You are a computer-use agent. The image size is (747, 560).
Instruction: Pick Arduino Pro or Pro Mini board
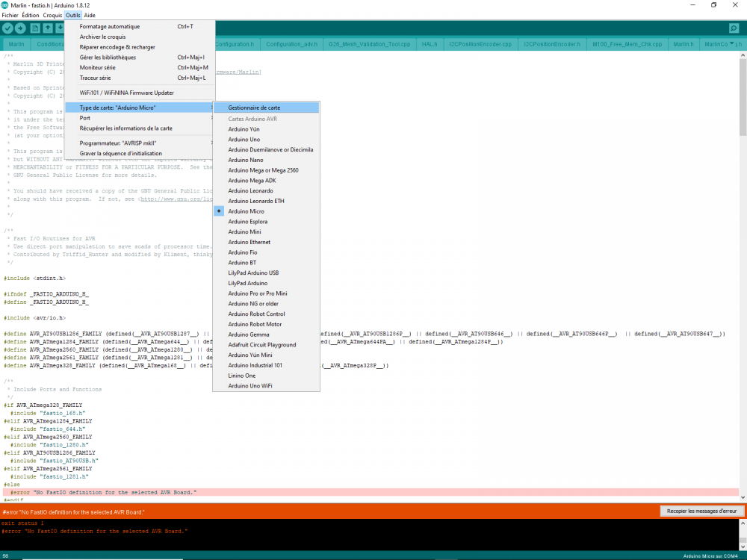[267, 293]
